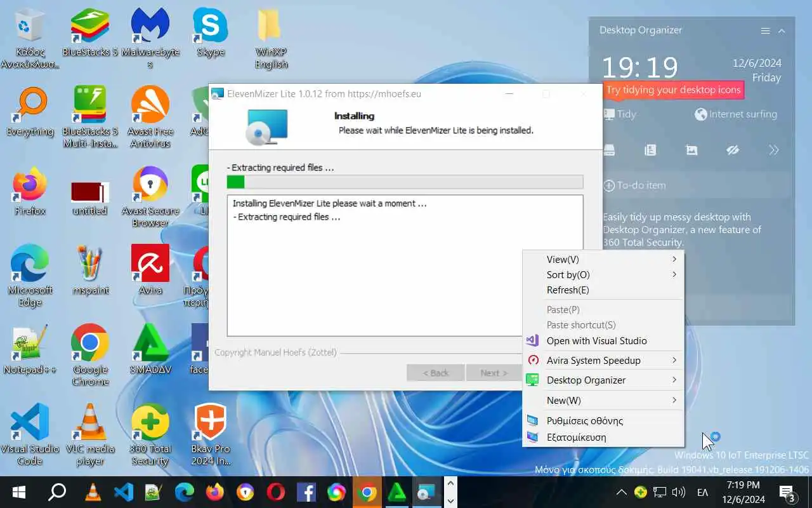The image size is (812, 508).
Task: Click the volume icon in system tray
Action: click(x=678, y=492)
